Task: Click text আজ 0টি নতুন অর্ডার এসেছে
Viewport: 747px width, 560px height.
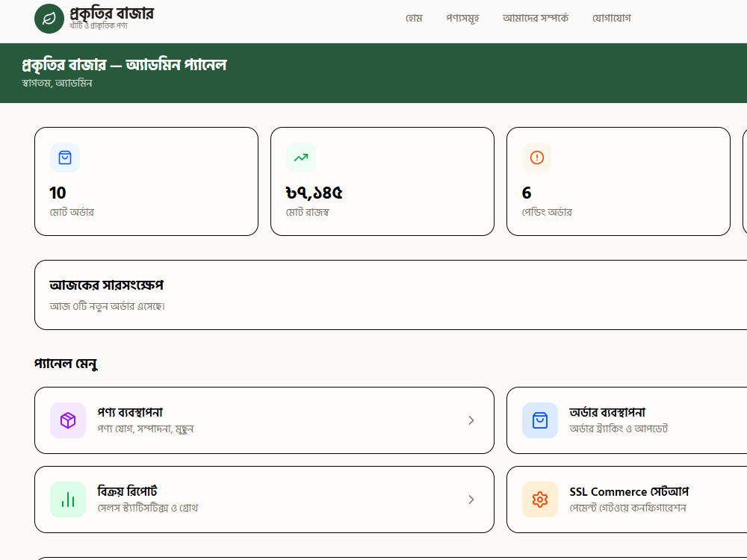Action: [x=107, y=306]
